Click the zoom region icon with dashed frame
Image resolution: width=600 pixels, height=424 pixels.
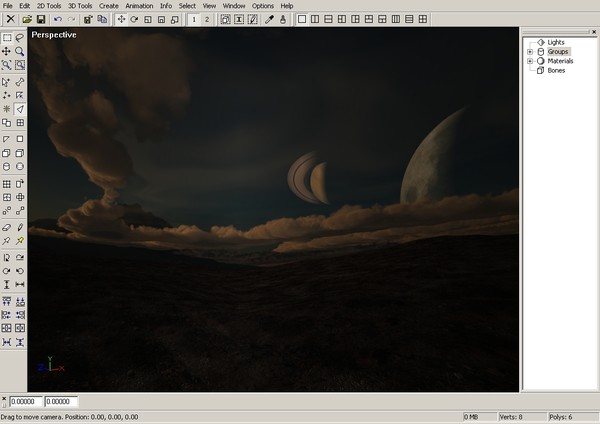20,65
